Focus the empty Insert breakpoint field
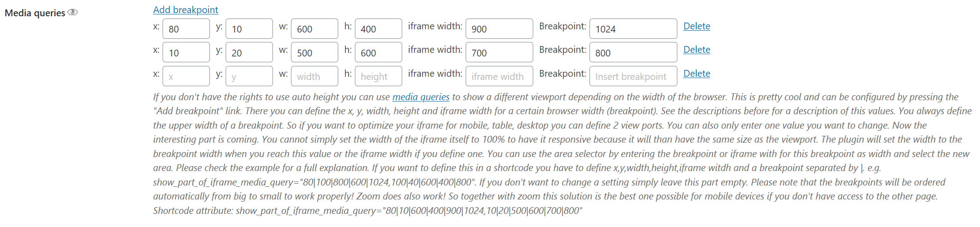This screenshot has height=227, width=980. pyautogui.click(x=633, y=76)
